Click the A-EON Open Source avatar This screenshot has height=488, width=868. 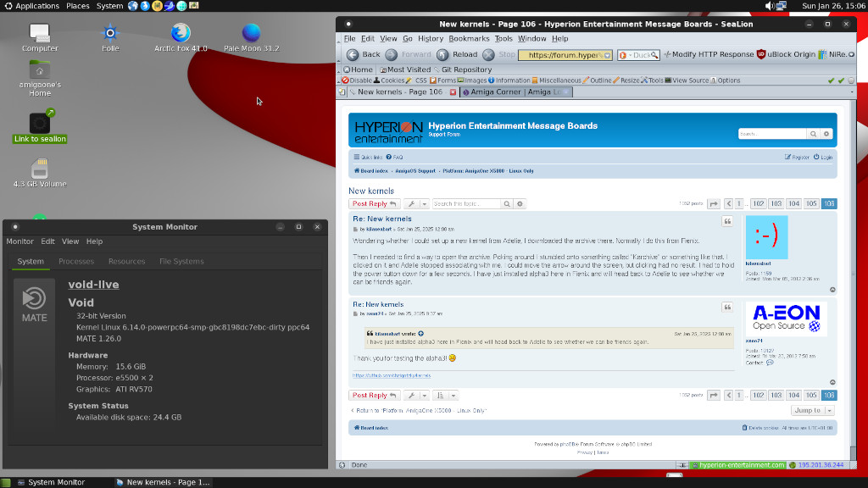(x=786, y=319)
